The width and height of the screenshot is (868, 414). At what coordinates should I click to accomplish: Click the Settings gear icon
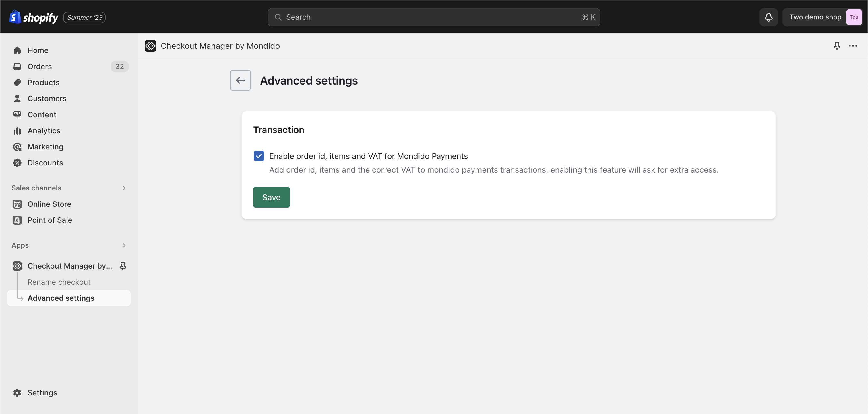[x=17, y=392]
